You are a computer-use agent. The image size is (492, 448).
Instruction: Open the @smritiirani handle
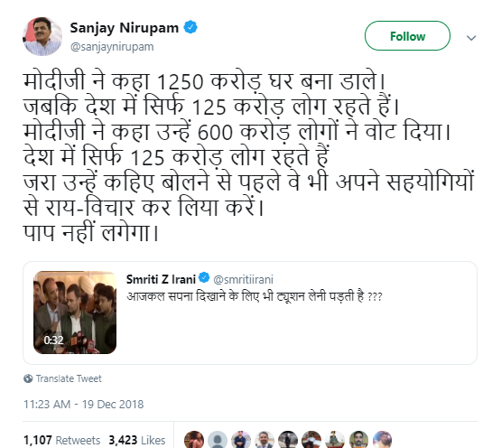243,279
